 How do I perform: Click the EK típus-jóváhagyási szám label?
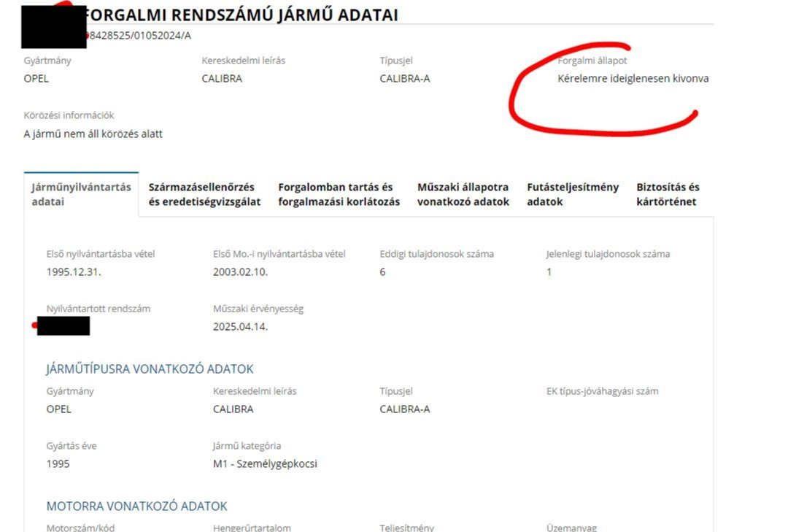[x=602, y=391]
